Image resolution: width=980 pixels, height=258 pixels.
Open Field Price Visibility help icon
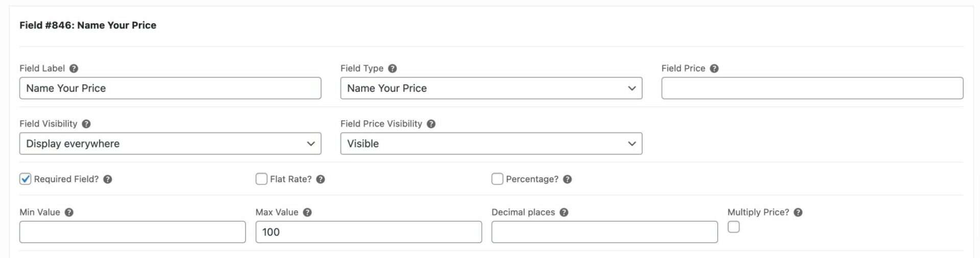431,124
